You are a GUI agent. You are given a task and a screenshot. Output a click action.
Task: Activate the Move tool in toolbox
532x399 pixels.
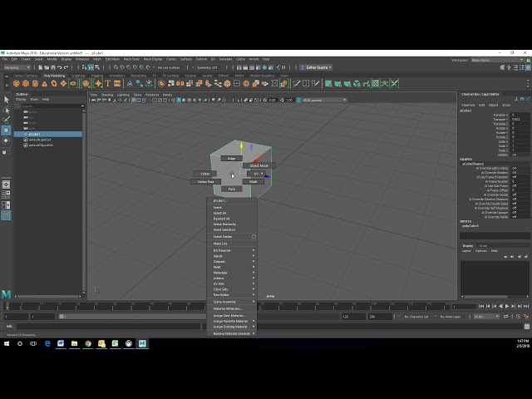pos(6,131)
